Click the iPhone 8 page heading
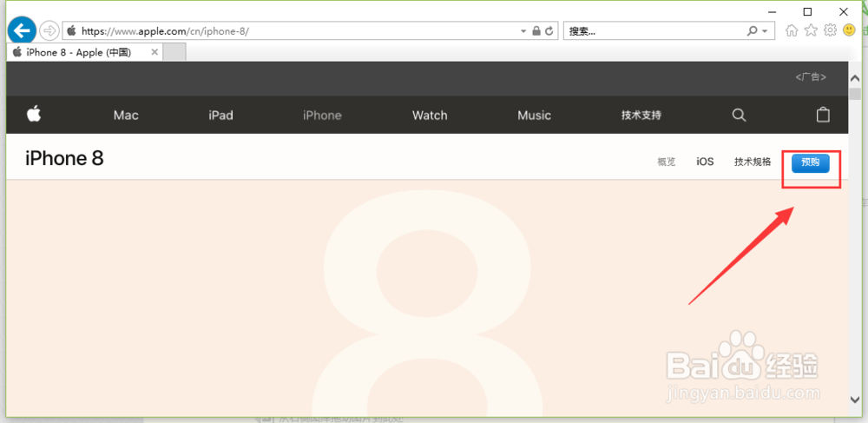Image resolution: width=868 pixels, height=423 pixels. pos(64,158)
